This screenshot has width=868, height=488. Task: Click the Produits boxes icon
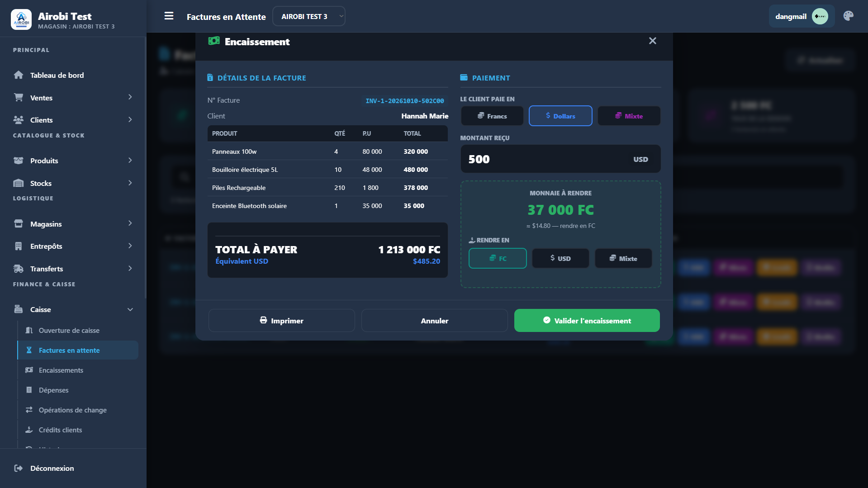[x=19, y=161]
